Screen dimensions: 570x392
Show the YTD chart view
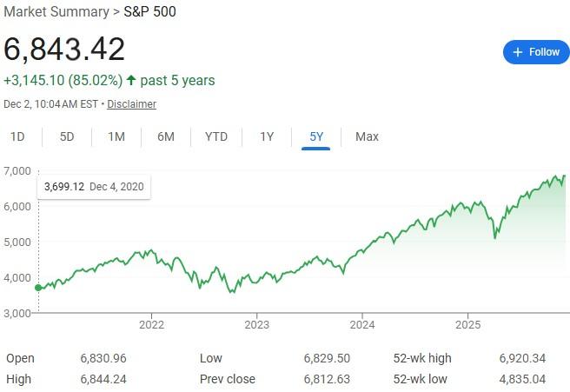click(x=216, y=136)
